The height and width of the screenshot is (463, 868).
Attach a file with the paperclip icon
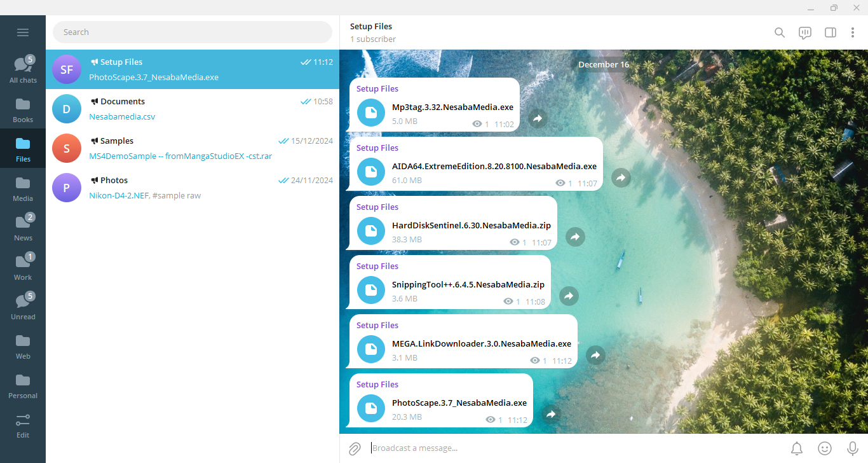click(355, 448)
